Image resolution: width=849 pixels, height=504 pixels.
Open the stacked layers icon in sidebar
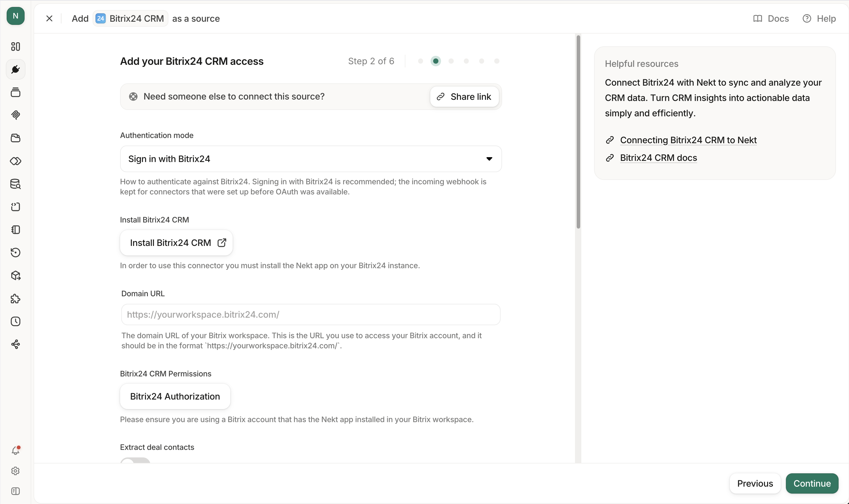click(16, 92)
